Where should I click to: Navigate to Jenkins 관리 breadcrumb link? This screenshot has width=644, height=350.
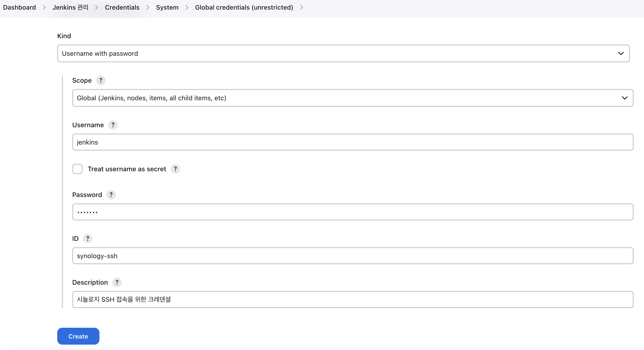[70, 7]
